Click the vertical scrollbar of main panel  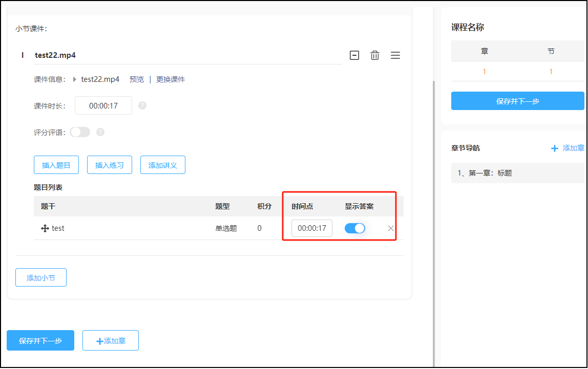[434, 224]
